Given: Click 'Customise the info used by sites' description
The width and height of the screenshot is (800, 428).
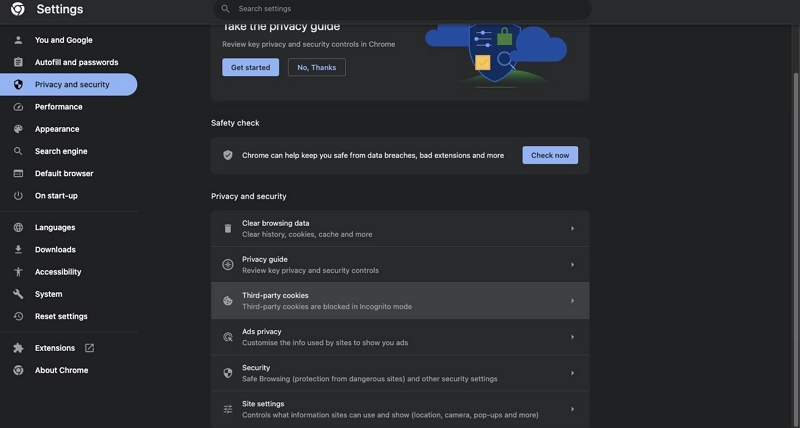Looking at the screenshot, I should coord(325,343).
